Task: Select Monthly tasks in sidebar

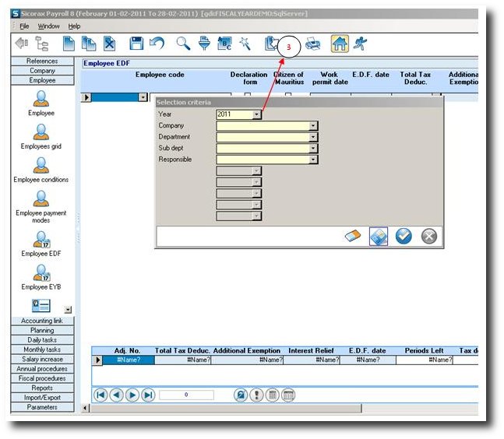Action: (x=41, y=349)
